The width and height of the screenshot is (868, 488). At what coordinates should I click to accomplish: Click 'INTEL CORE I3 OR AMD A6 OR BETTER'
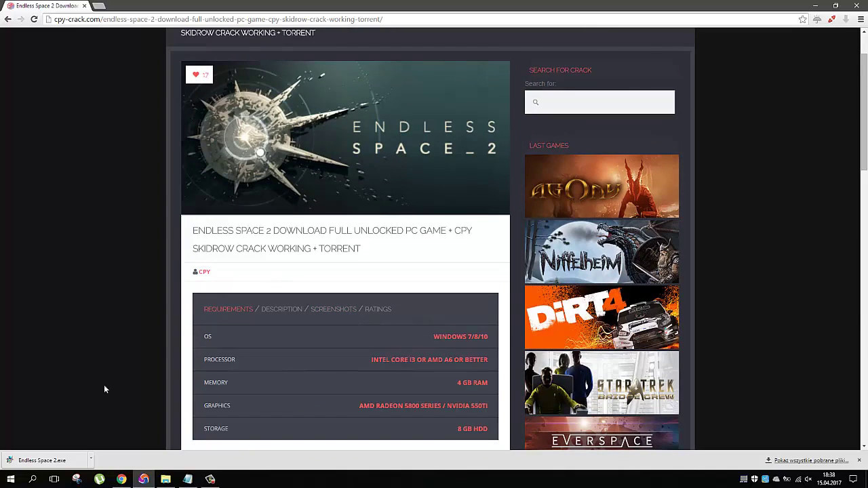429,359
